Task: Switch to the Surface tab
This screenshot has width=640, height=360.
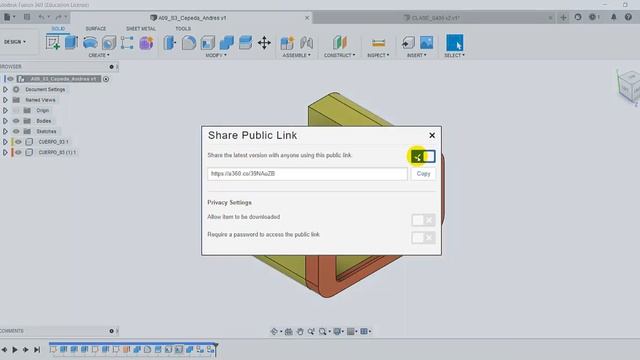Action: tap(96, 29)
